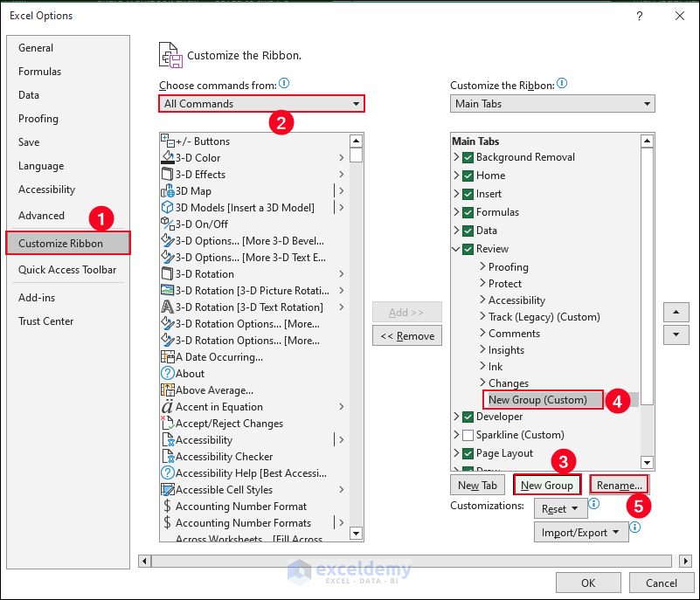
Task: Select Accounting Number Format dollar icon
Action: [168, 506]
